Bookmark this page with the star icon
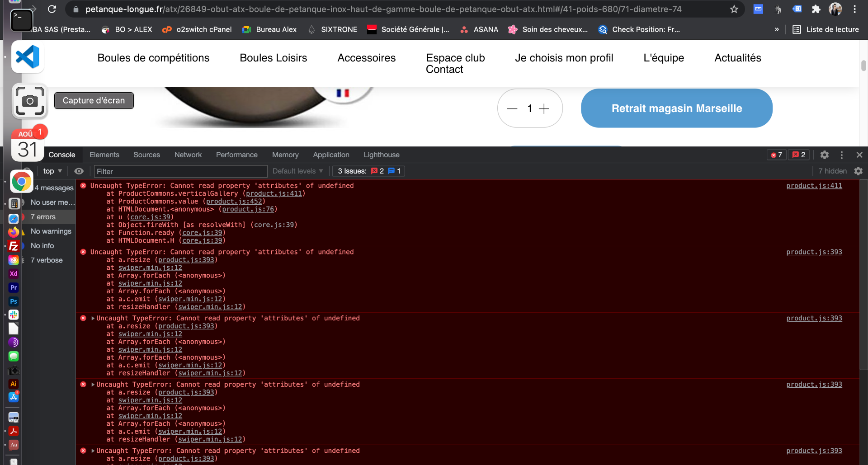This screenshot has height=465, width=868. click(734, 9)
